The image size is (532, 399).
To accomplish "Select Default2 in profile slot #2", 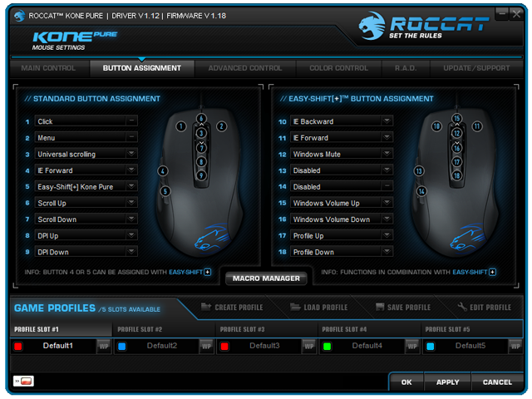I will tap(161, 346).
